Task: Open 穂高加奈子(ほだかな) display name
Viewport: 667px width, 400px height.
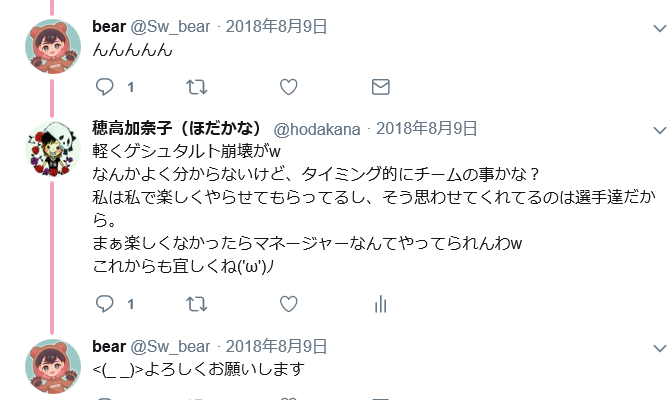Action: tap(177, 128)
